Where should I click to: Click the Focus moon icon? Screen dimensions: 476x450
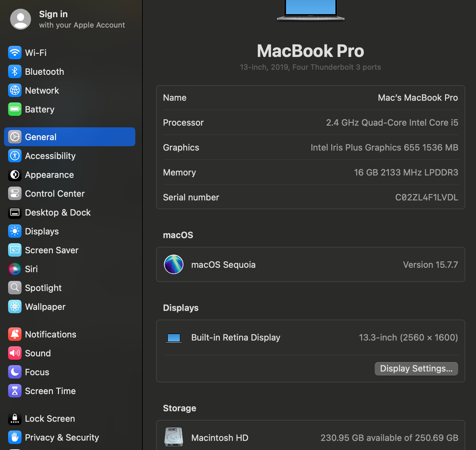pyautogui.click(x=15, y=372)
